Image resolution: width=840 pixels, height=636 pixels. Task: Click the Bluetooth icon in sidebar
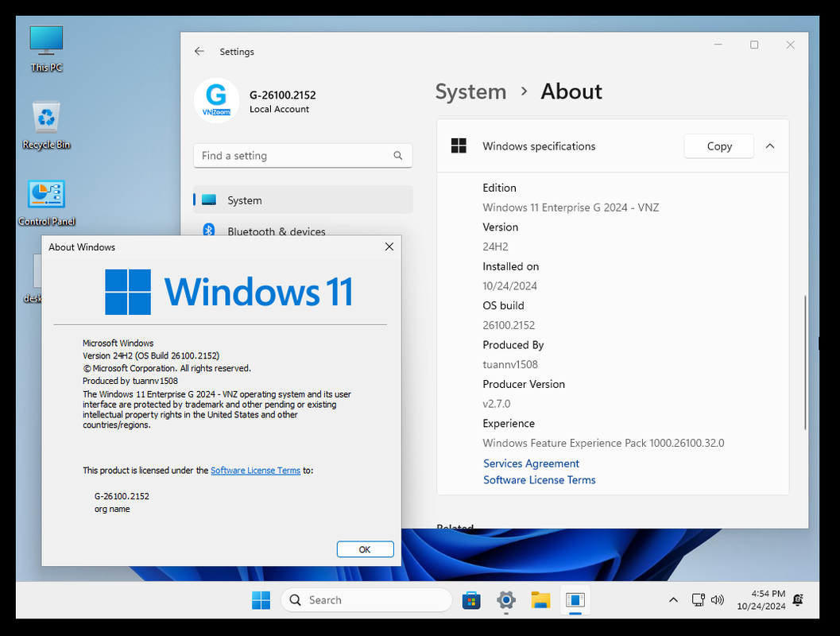(x=209, y=231)
